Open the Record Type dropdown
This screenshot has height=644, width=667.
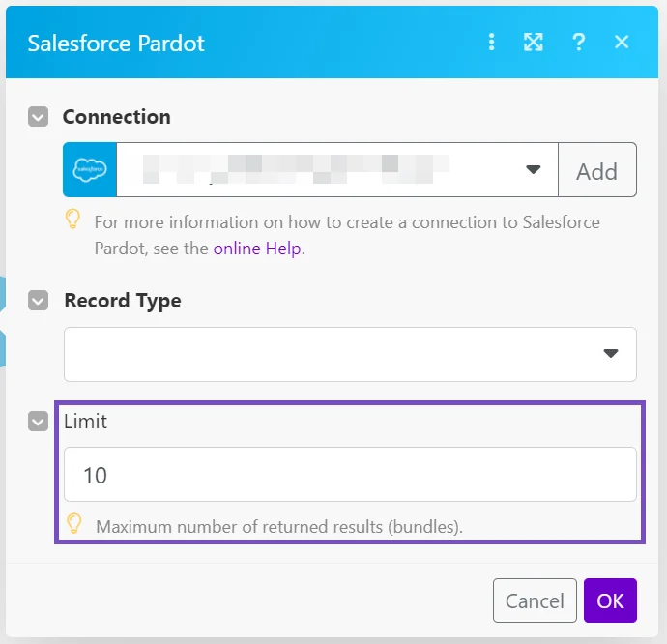(350, 354)
